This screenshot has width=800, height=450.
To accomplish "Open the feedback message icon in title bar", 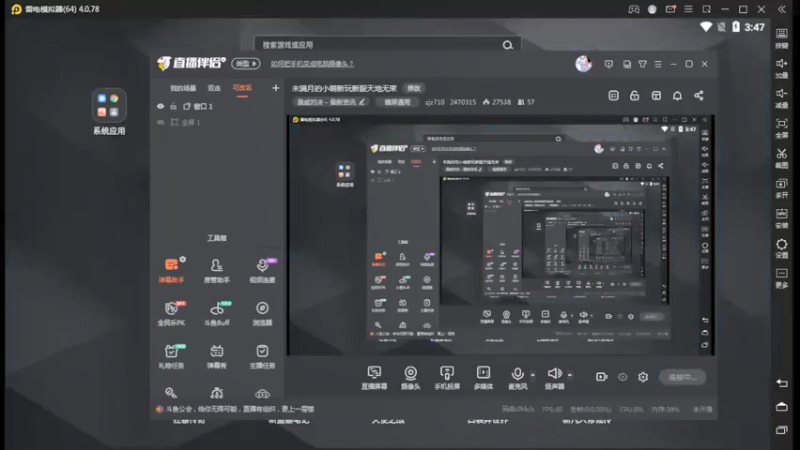I will 609,64.
